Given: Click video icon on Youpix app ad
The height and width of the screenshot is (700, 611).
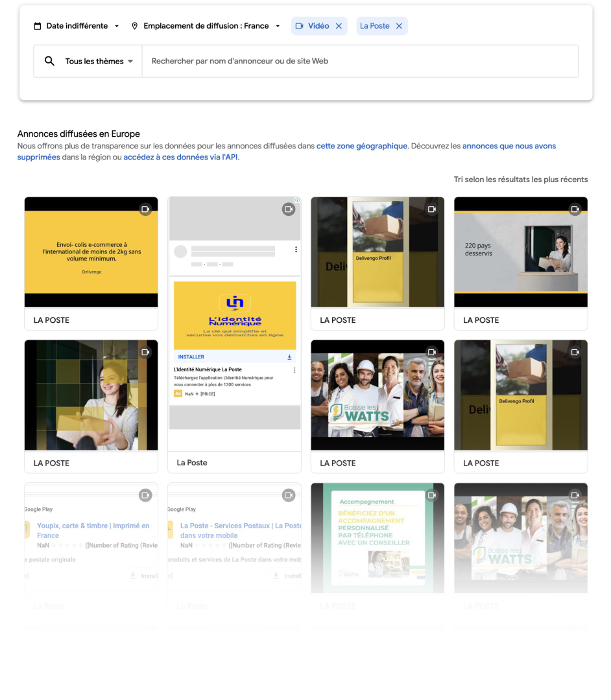Looking at the screenshot, I should 145,495.
